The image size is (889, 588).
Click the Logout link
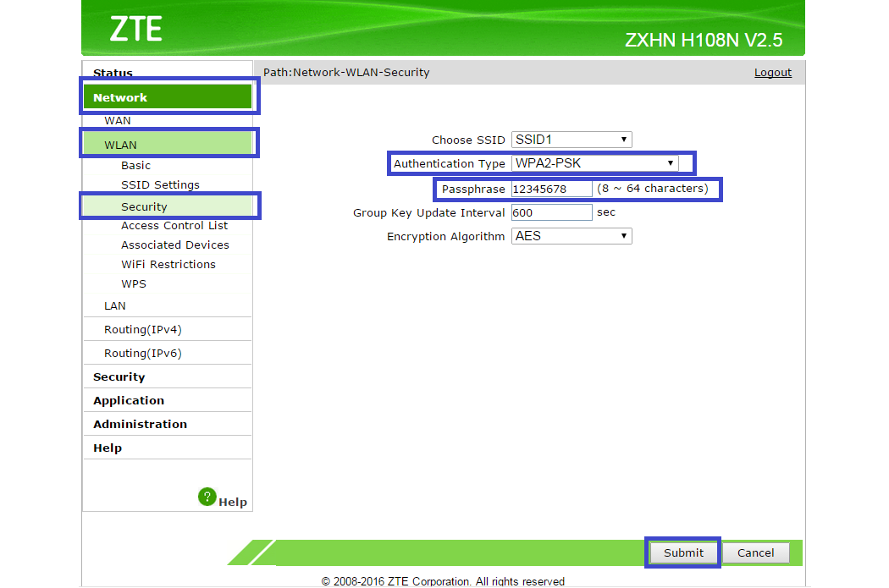pos(773,73)
